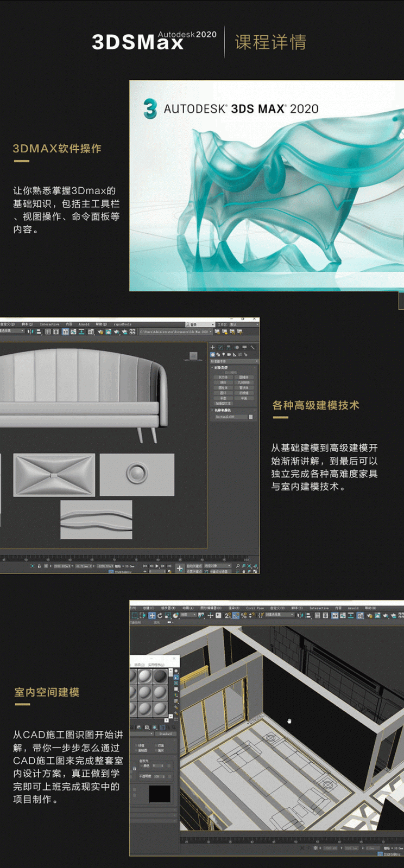Open rapidTools menu in sofa window
This screenshot has height=868, width=404.
tap(123, 324)
